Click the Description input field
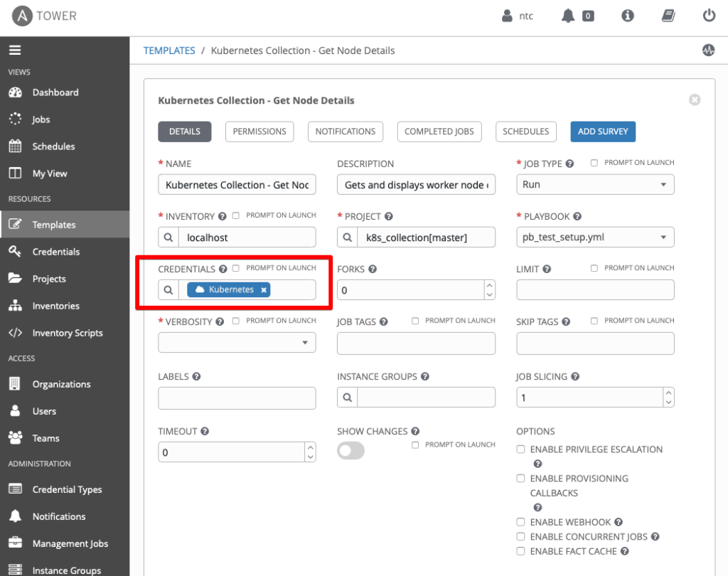Image resolution: width=728 pixels, height=576 pixels. click(416, 184)
